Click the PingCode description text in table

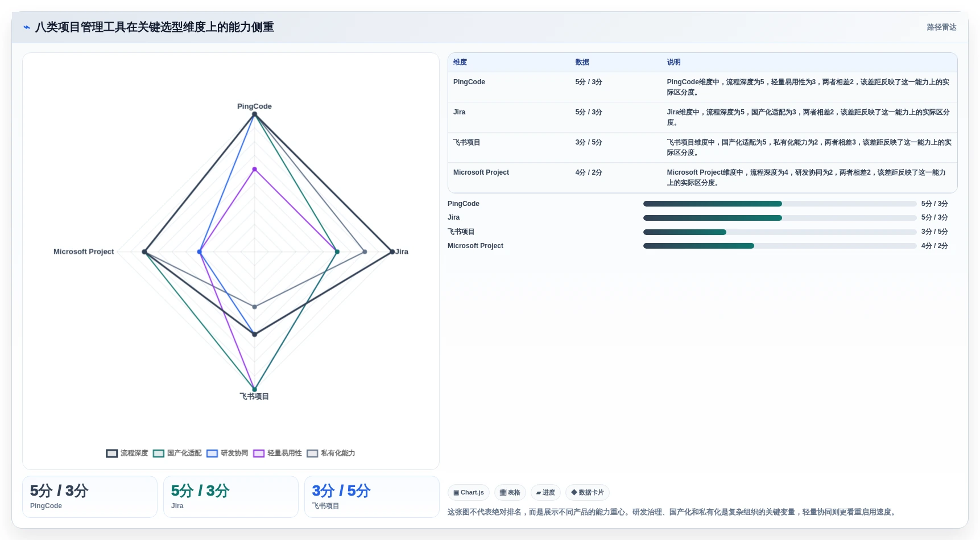[808, 87]
